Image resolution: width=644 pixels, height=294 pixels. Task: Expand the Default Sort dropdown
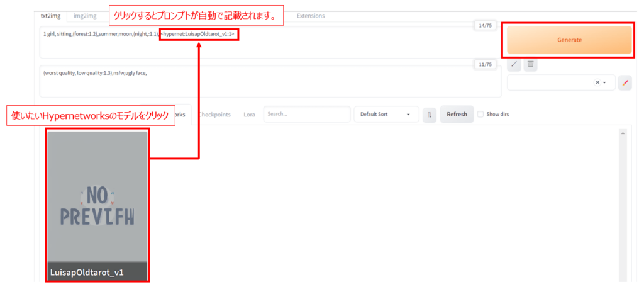(x=386, y=115)
